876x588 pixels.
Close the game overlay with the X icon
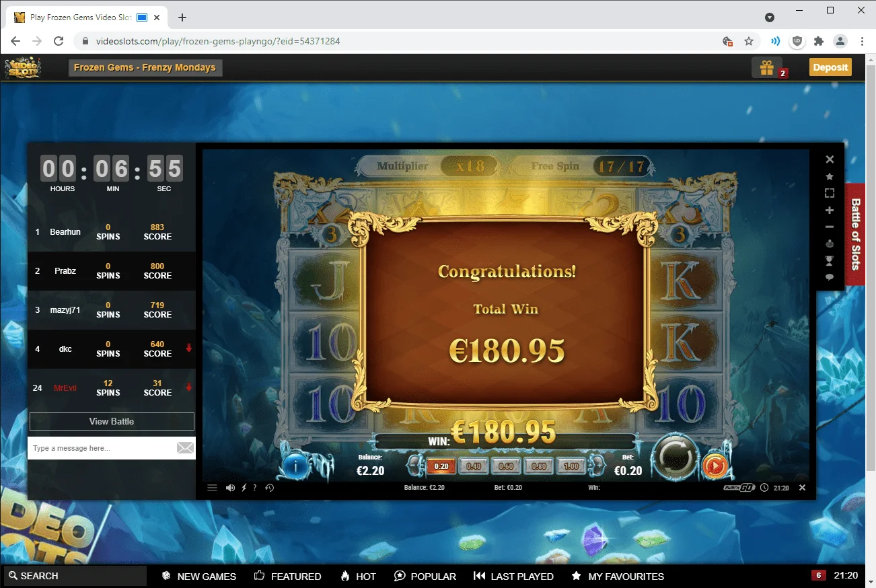830,159
